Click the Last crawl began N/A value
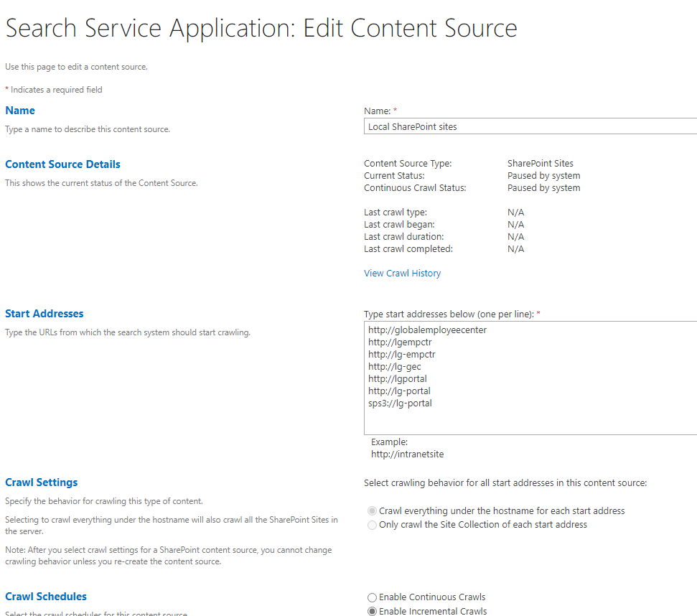 click(515, 225)
